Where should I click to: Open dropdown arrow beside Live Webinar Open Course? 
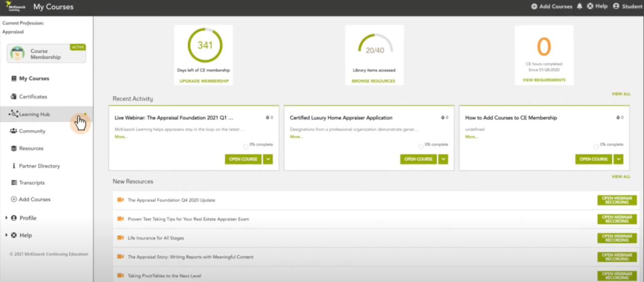click(268, 159)
